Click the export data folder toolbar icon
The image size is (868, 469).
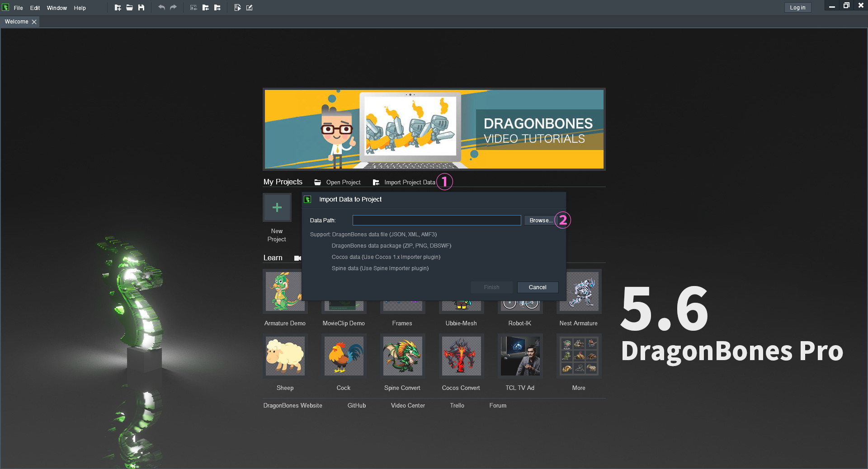pyautogui.click(x=217, y=8)
